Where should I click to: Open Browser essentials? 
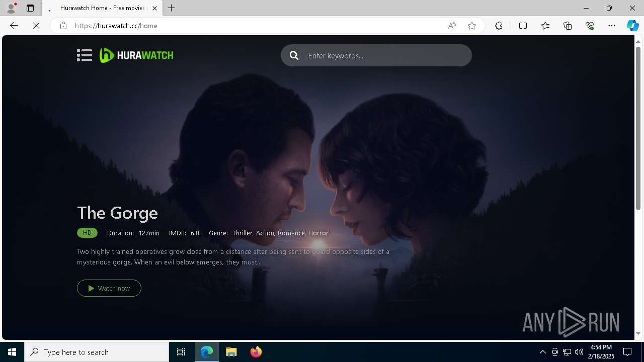(590, 26)
